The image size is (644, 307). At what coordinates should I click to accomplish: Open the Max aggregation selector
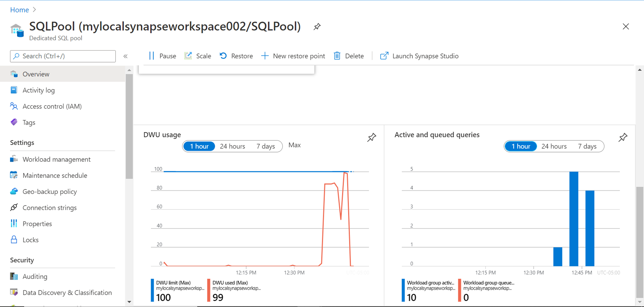click(294, 145)
